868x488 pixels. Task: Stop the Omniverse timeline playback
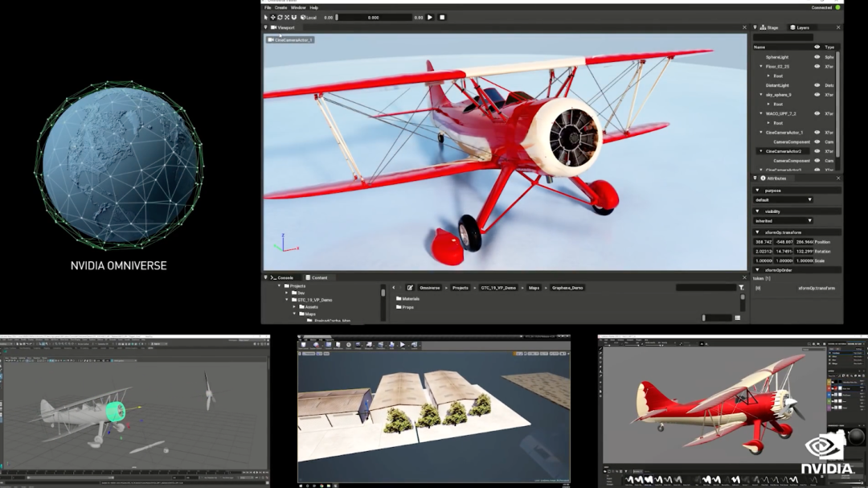coord(442,17)
